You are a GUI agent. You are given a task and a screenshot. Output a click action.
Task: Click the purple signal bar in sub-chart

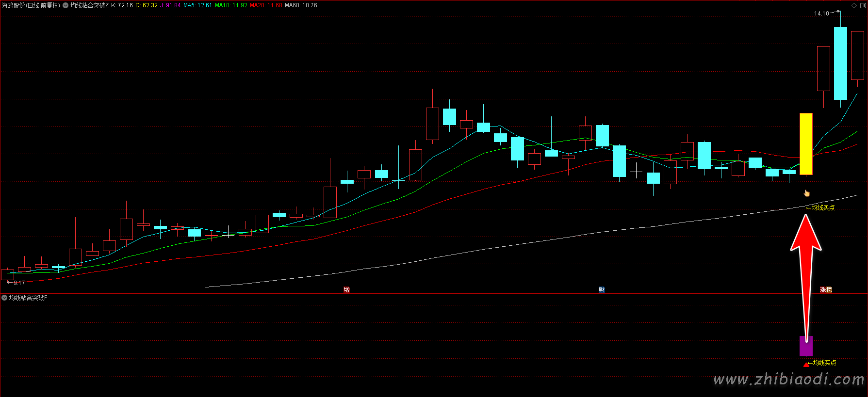click(x=806, y=346)
